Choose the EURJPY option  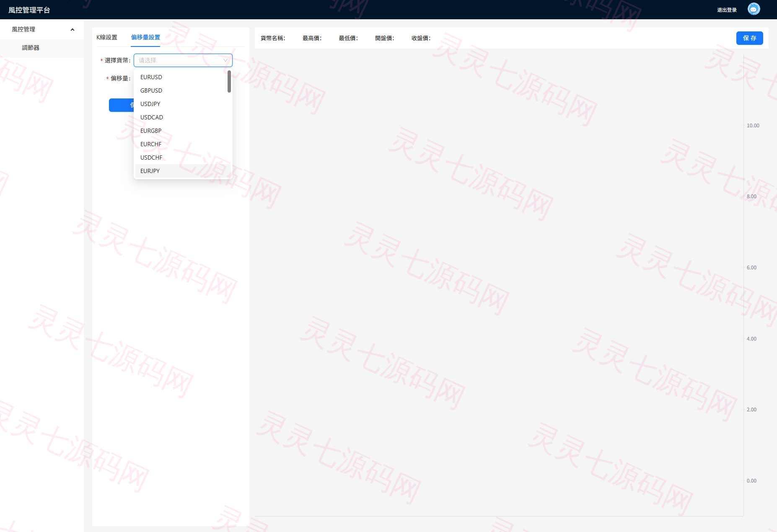183,171
